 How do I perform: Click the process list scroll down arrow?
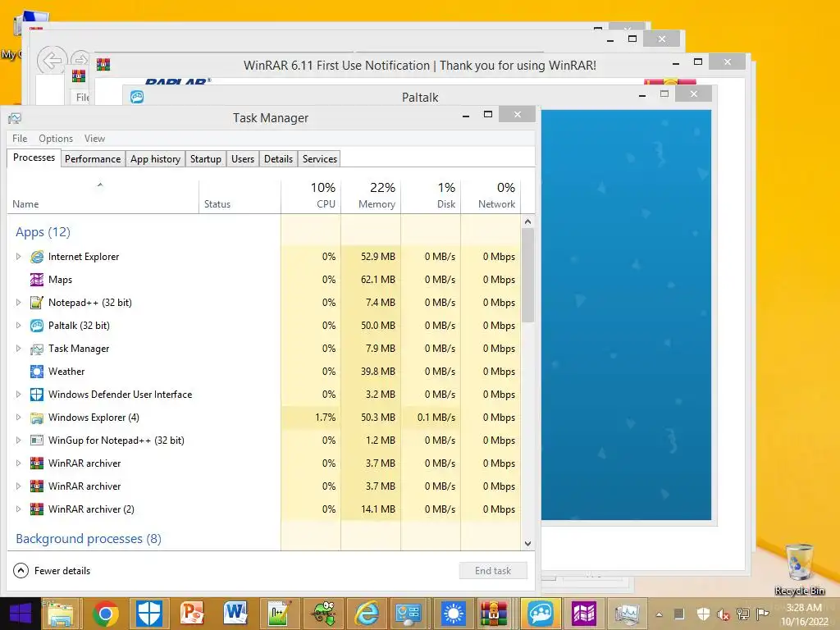click(527, 543)
